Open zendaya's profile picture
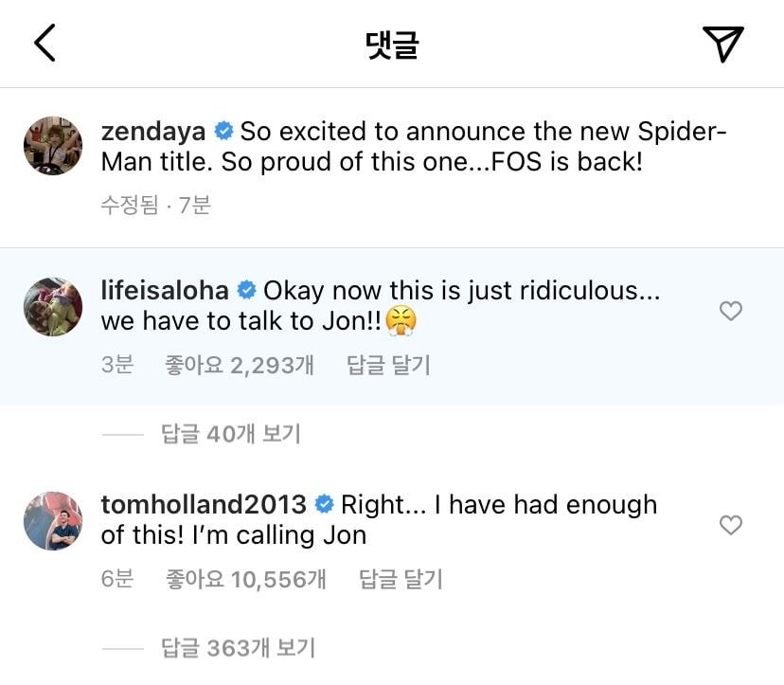784x685 pixels. coord(52,146)
